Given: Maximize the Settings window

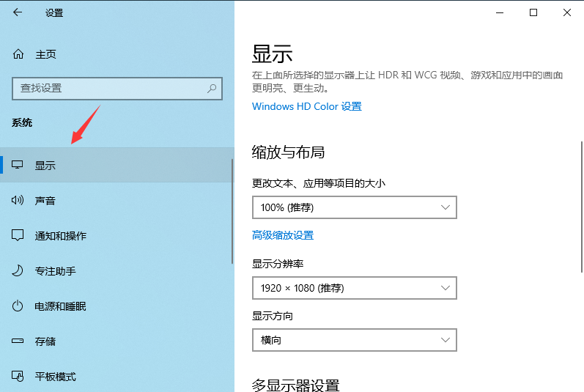Looking at the screenshot, I should 533,12.
